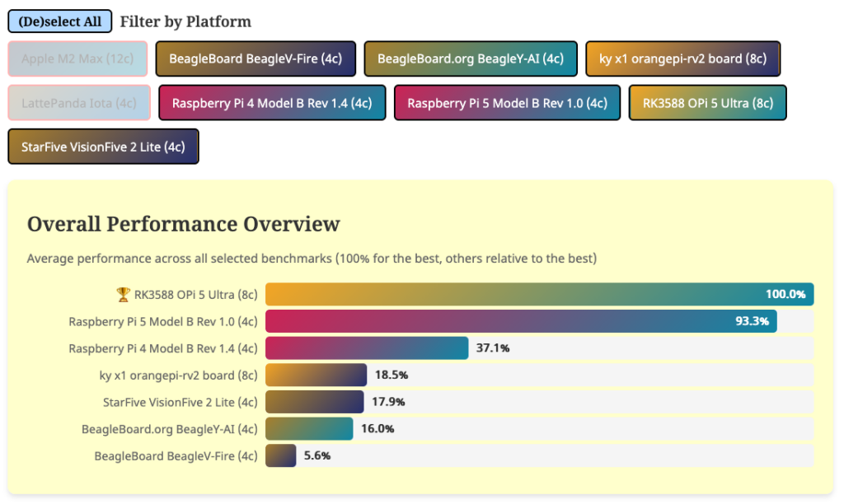The width and height of the screenshot is (844, 504).
Task: Disable the Raspberry Pi 4 Model B filter chip
Action: [x=272, y=103]
